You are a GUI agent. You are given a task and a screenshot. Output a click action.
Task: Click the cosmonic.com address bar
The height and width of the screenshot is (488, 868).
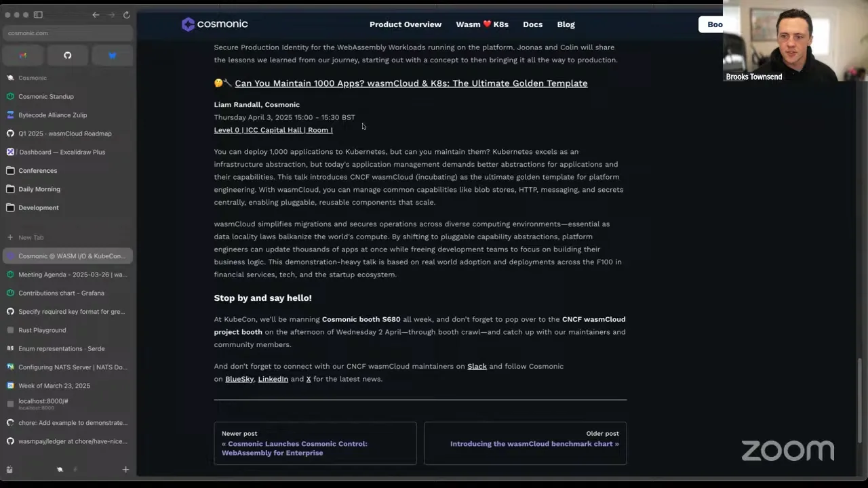pyautogui.click(x=68, y=33)
